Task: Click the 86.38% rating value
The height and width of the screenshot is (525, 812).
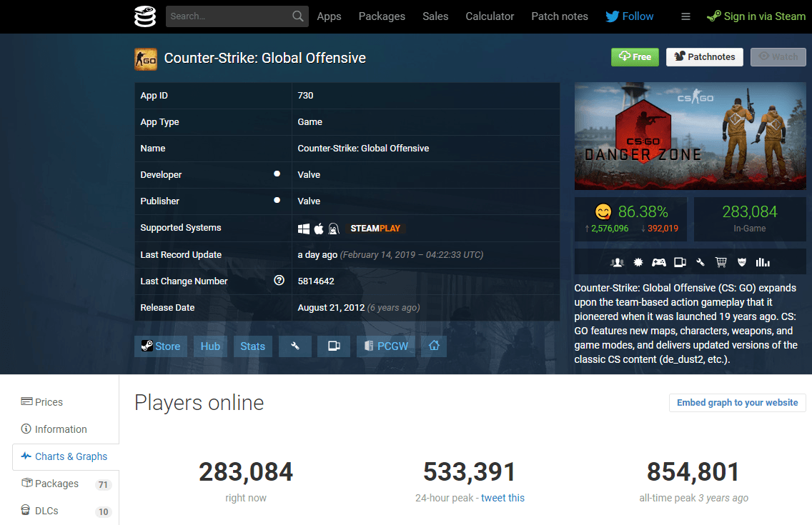Action: tap(643, 211)
